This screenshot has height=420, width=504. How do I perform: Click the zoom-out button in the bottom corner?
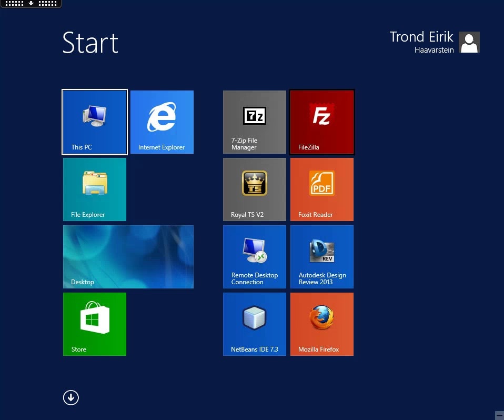pos(499,415)
